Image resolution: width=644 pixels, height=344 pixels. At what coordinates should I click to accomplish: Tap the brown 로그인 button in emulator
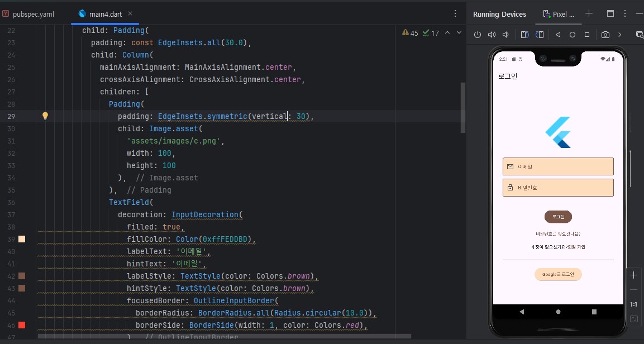pyautogui.click(x=558, y=217)
